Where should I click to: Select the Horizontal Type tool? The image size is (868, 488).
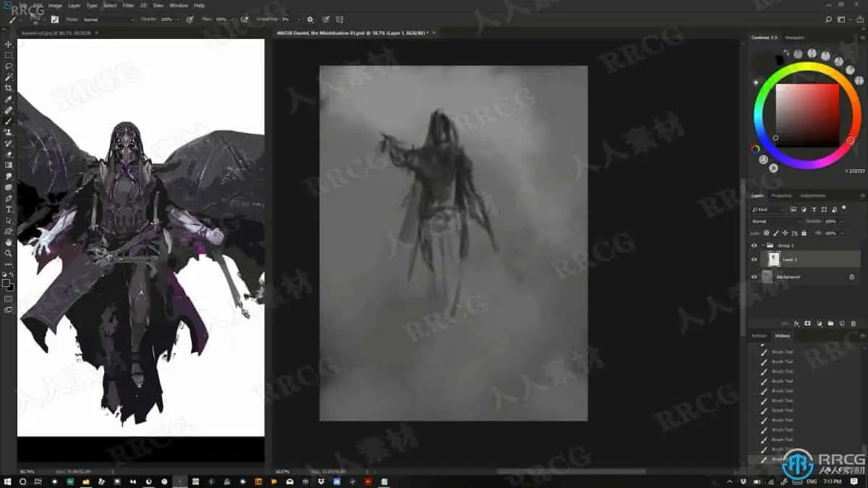[9, 209]
